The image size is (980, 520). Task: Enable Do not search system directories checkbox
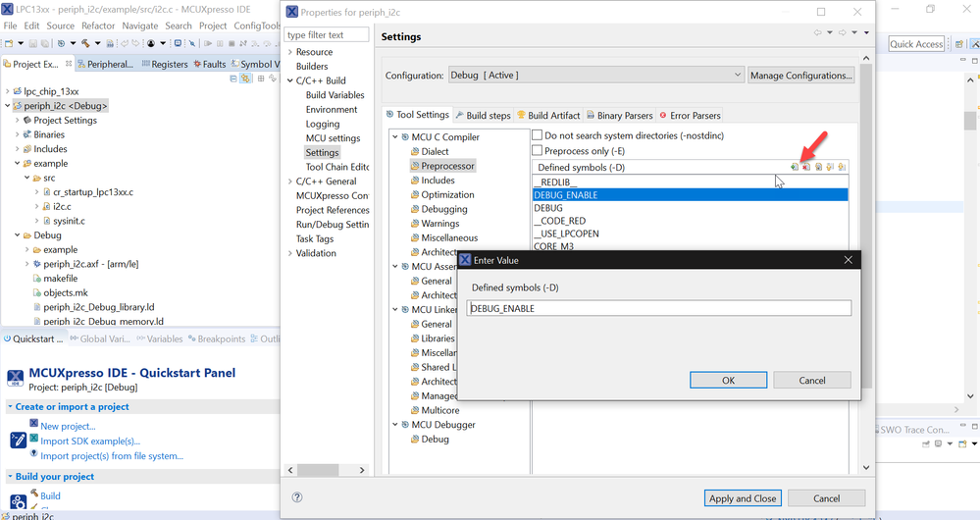[537, 135]
